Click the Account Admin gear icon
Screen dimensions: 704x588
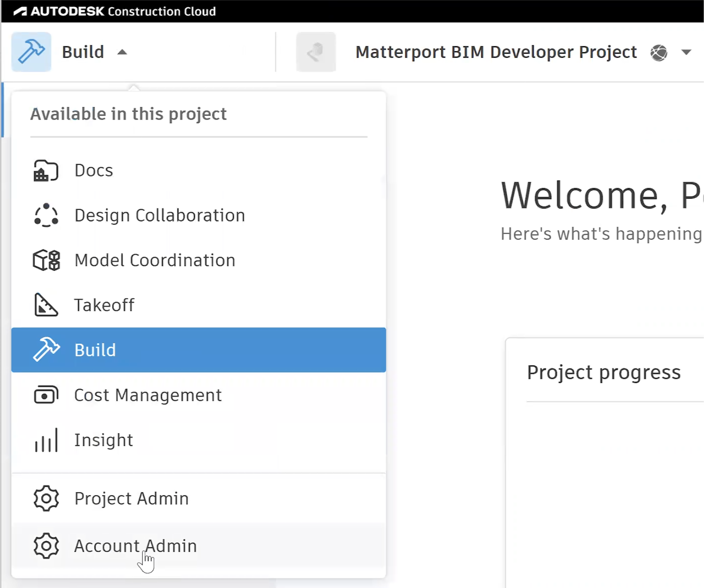coord(46,546)
